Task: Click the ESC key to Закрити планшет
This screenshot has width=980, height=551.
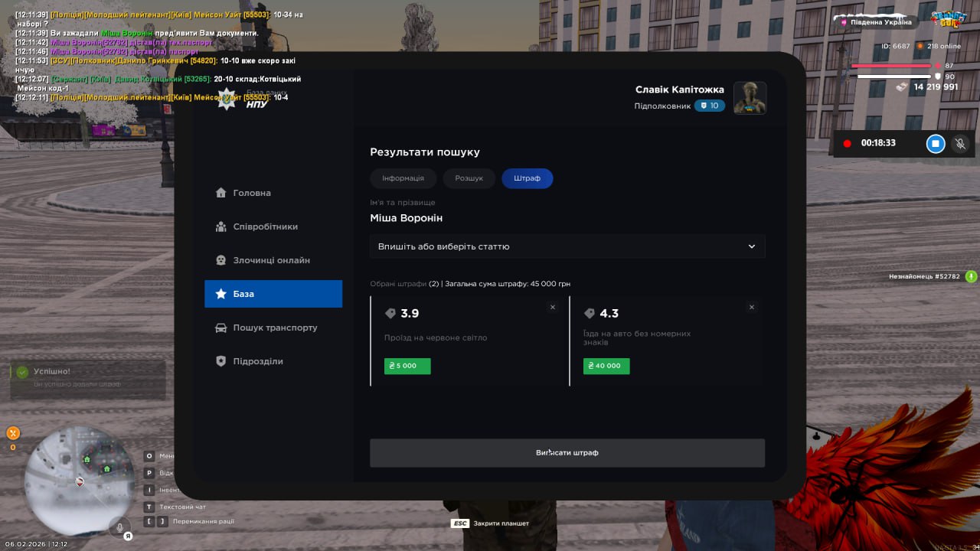Action: tap(459, 523)
